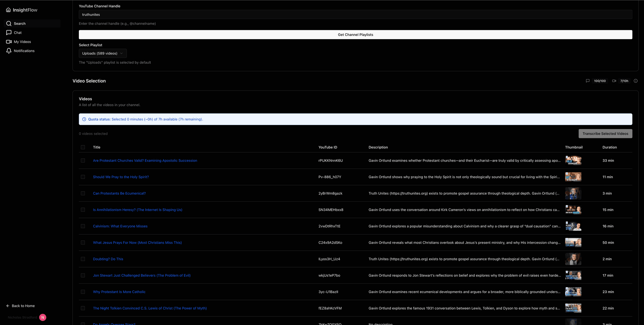Screen dimensions: 644x325
Task: Click the My Videos camera icon
Action: tap(9, 42)
